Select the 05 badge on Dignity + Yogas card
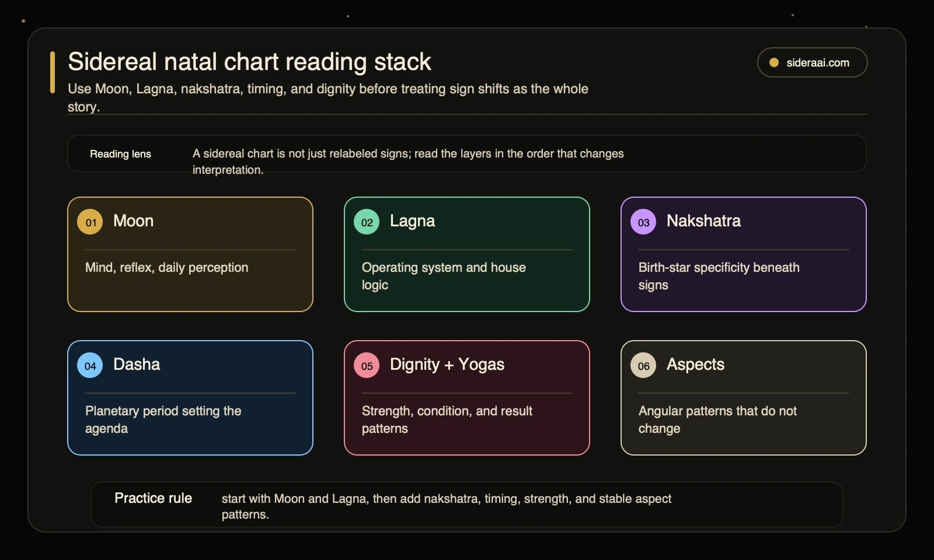The height and width of the screenshot is (560, 934). coord(367,365)
